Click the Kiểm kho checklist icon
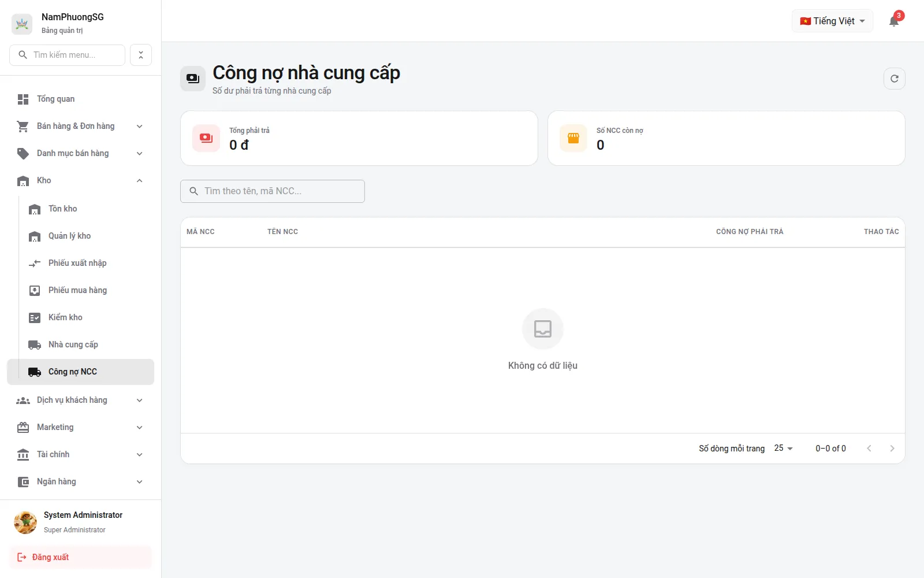Screen dimensions: 924x578 [35, 318]
